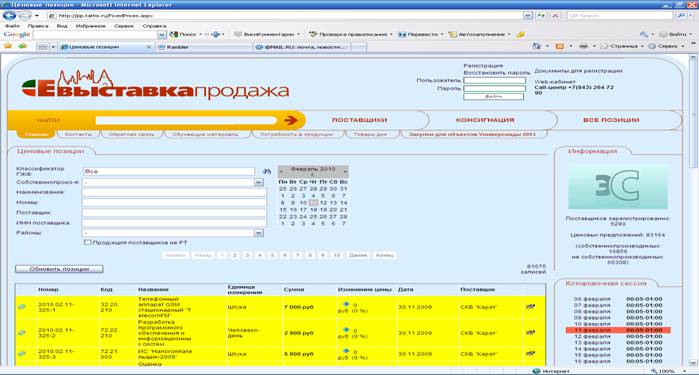The image size is (699, 375).
Task: Go to next month in calendar
Action: click(345, 170)
